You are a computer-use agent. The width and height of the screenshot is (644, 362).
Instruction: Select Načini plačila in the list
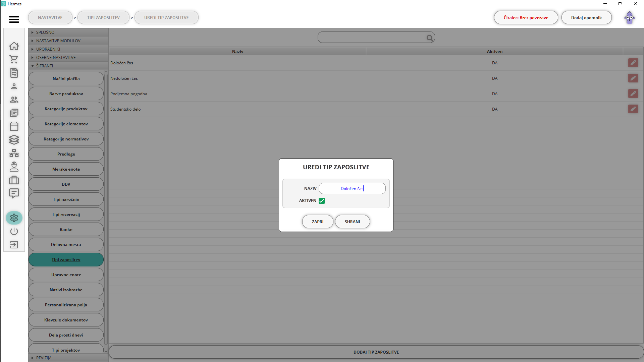66,78
